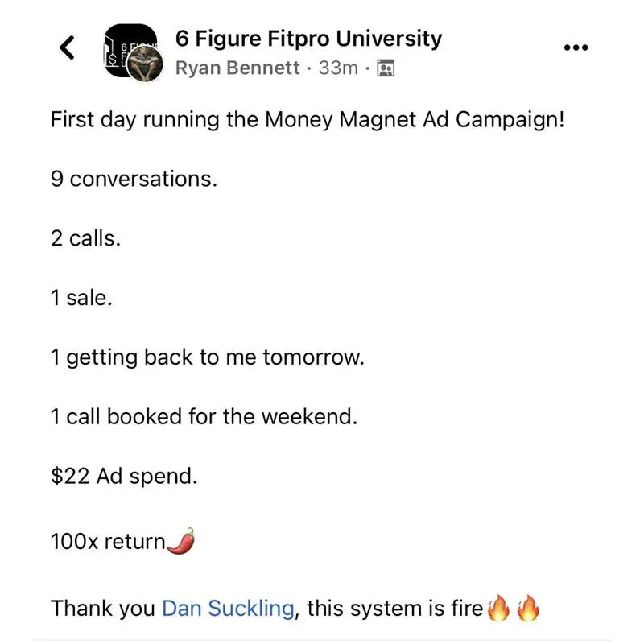
Task: Click the first fire emoji
Action: pyautogui.click(x=498, y=608)
